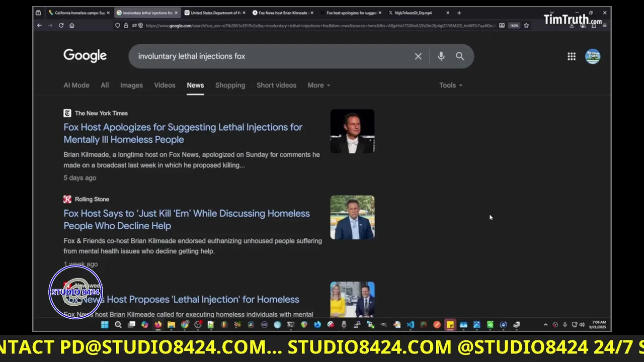Open the Google account avatar
Image resolution: width=644 pixels, height=362 pixels.
click(593, 56)
